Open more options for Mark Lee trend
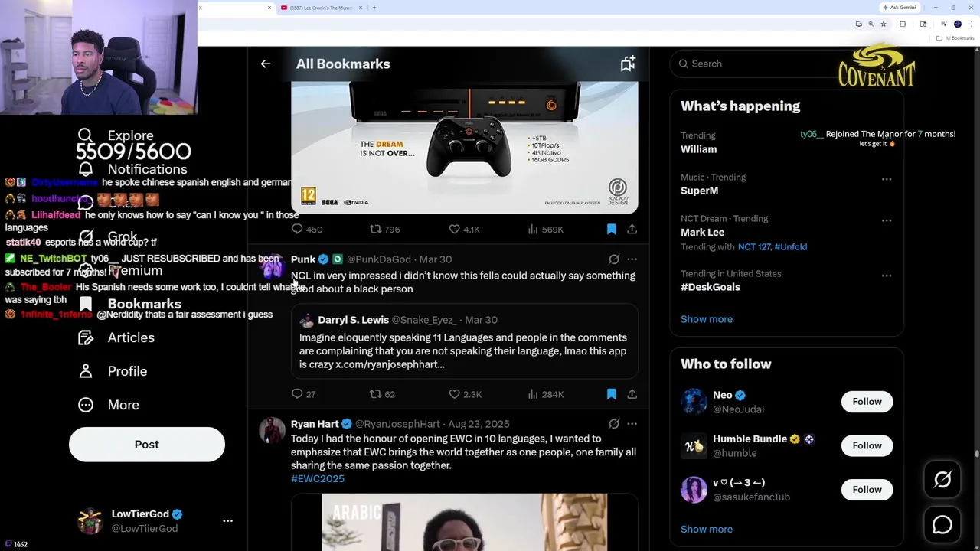 click(887, 220)
